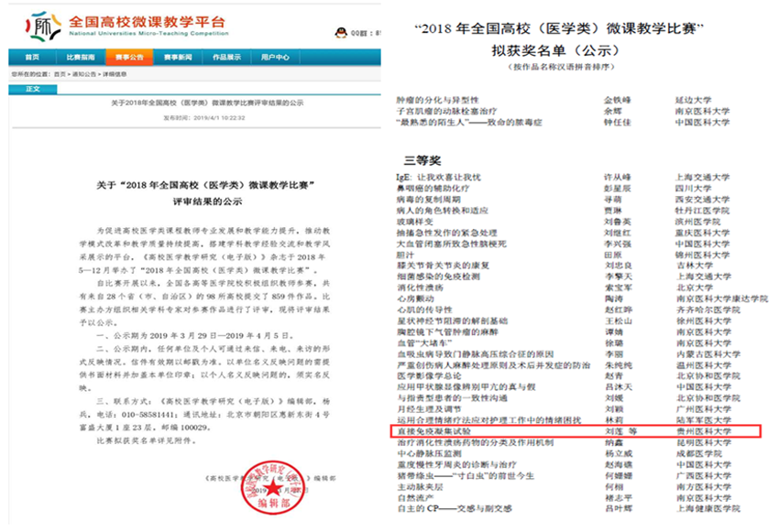779x532 pixels.
Task: Select the 抽搐急性发作的紧急处理 entry
Action: [x=446, y=233]
